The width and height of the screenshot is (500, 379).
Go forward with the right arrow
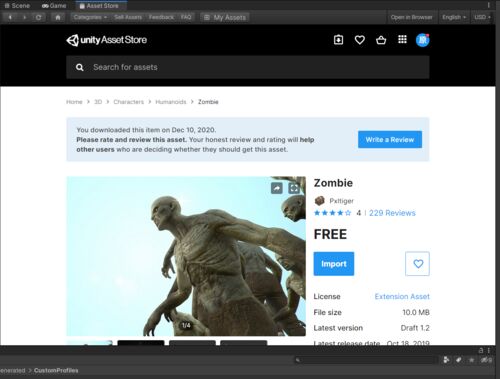(x=24, y=17)
